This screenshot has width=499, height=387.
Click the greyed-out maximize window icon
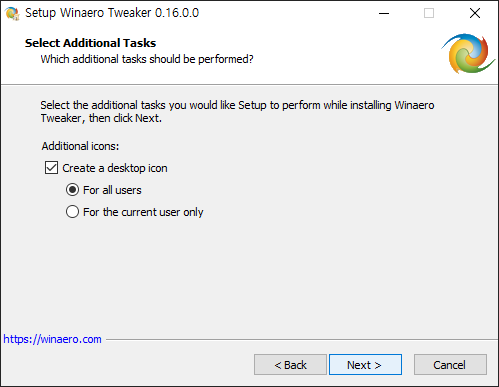click(429, 13)
